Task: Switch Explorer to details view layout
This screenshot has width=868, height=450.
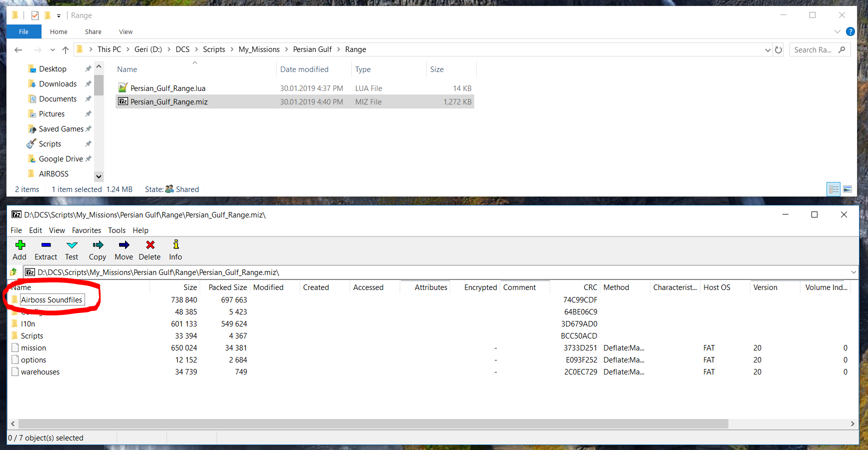Action: coord(834,189)
